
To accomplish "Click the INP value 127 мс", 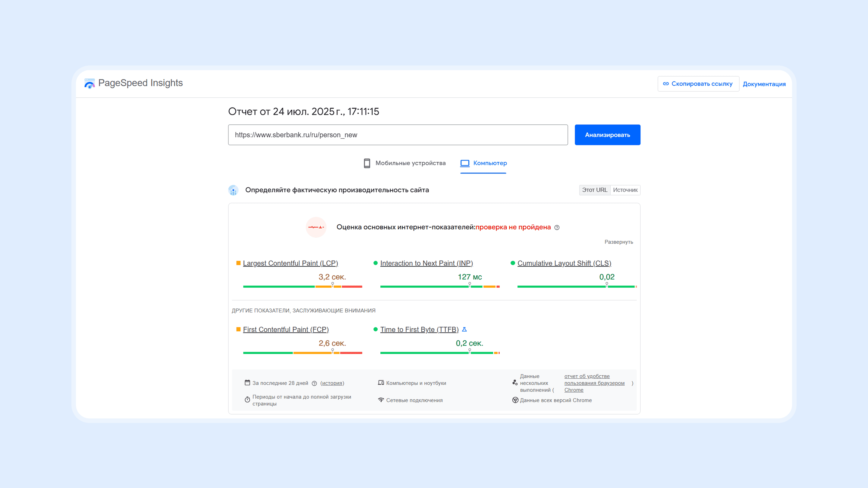I will coord(470,277).
